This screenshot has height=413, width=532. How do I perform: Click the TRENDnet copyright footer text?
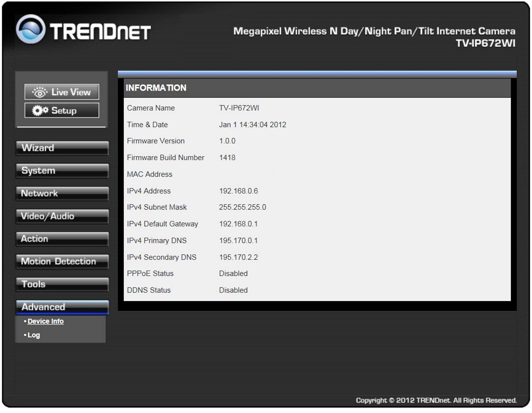coord(436,400)
